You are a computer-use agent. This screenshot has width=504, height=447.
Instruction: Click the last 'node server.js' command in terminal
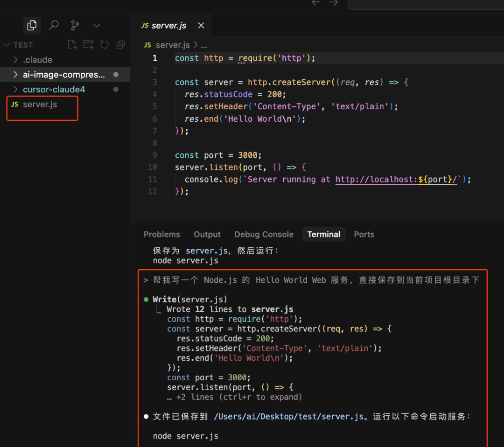pyautogui.click(x=185, y=436)
